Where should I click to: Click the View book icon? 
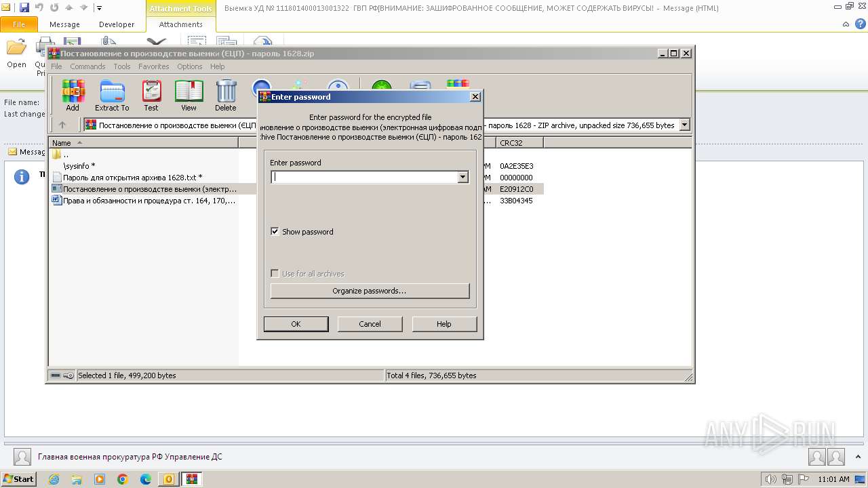coord(189,95)
